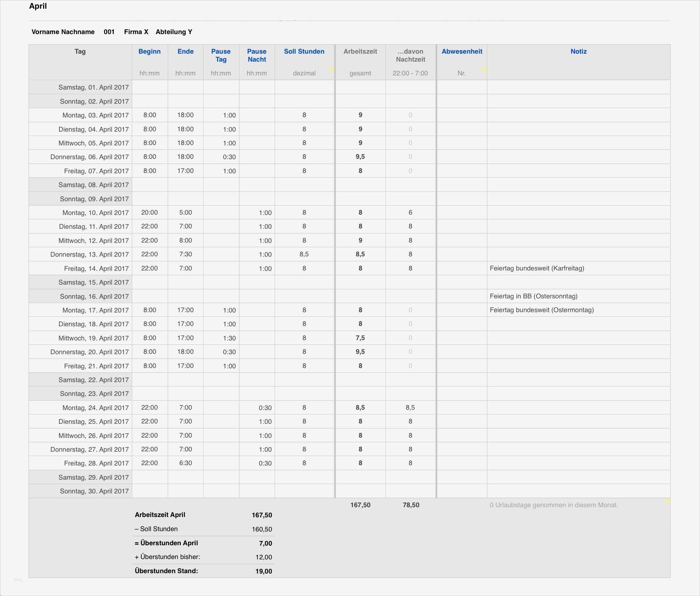Select the April sheet title

38,6
